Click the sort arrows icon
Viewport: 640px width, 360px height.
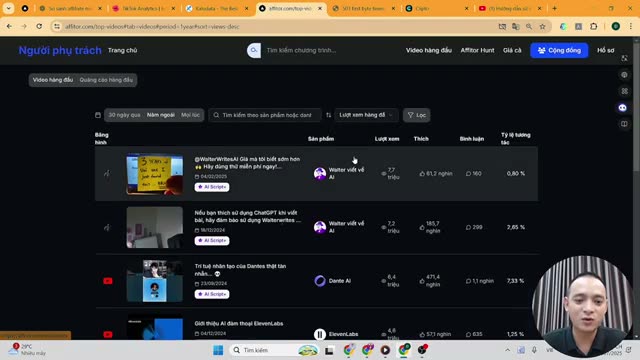(329, 115)
